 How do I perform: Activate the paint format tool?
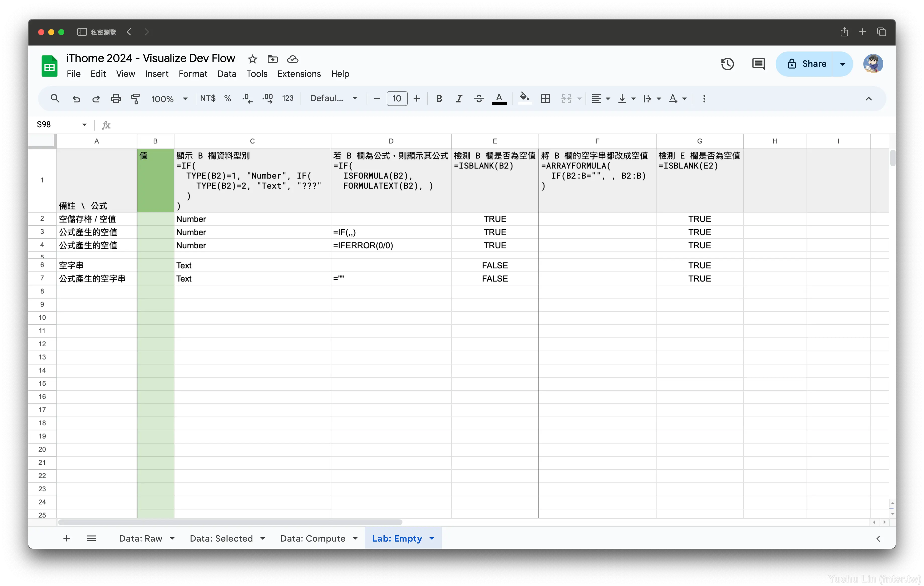click(135, 99)
